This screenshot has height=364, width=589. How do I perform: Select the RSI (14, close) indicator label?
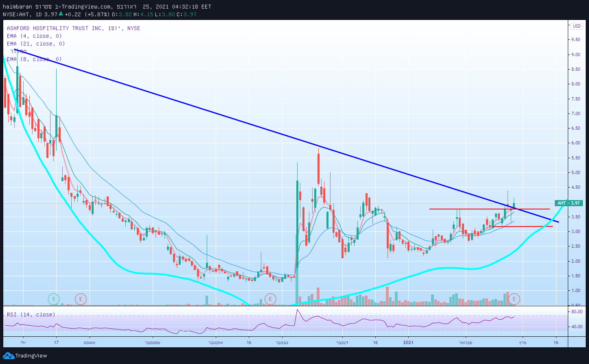31,314
